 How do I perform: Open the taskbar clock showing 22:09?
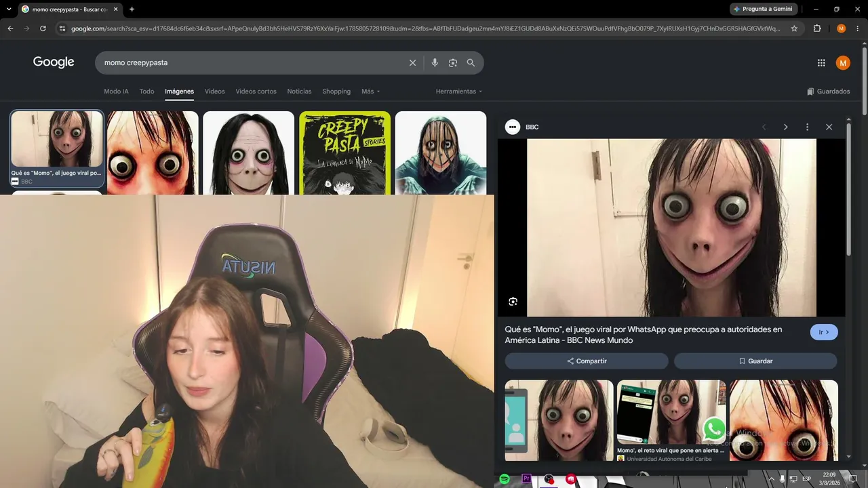point(829,479)
